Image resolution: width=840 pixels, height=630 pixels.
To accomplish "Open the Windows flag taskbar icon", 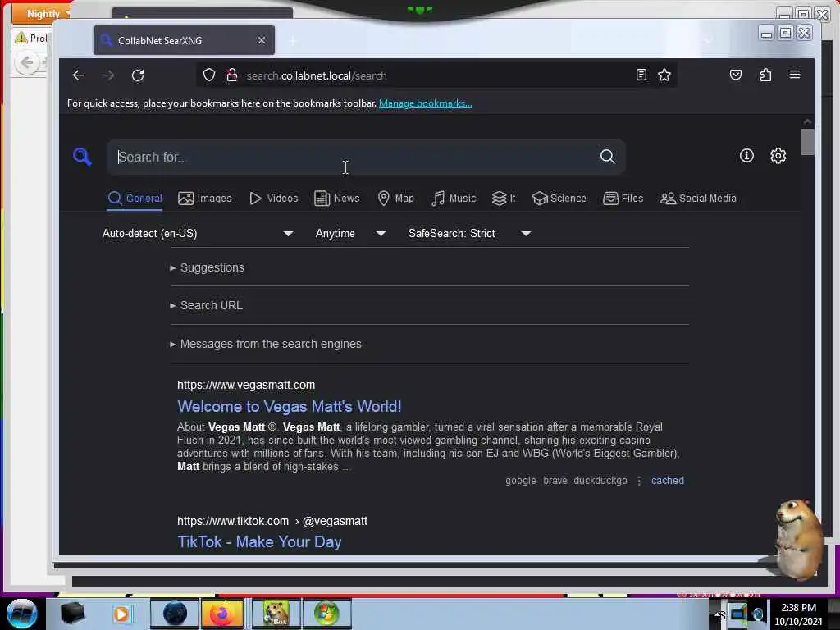I will point(326,614).
